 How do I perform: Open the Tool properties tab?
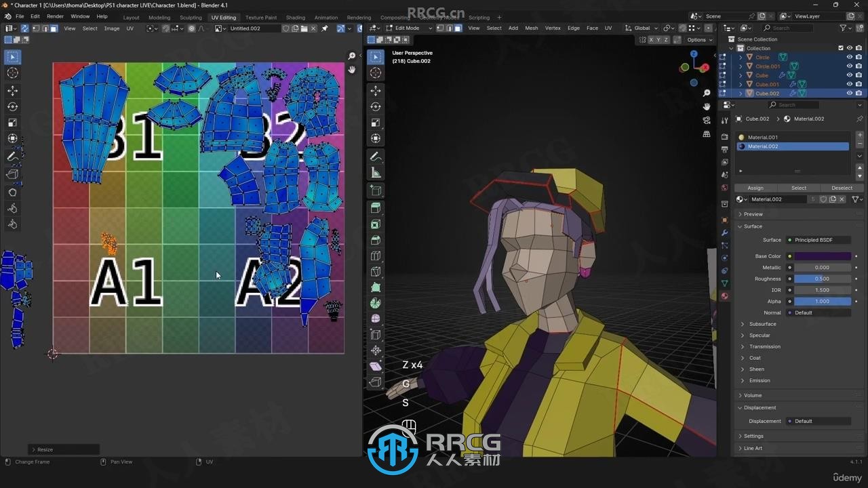click(724, 120)
